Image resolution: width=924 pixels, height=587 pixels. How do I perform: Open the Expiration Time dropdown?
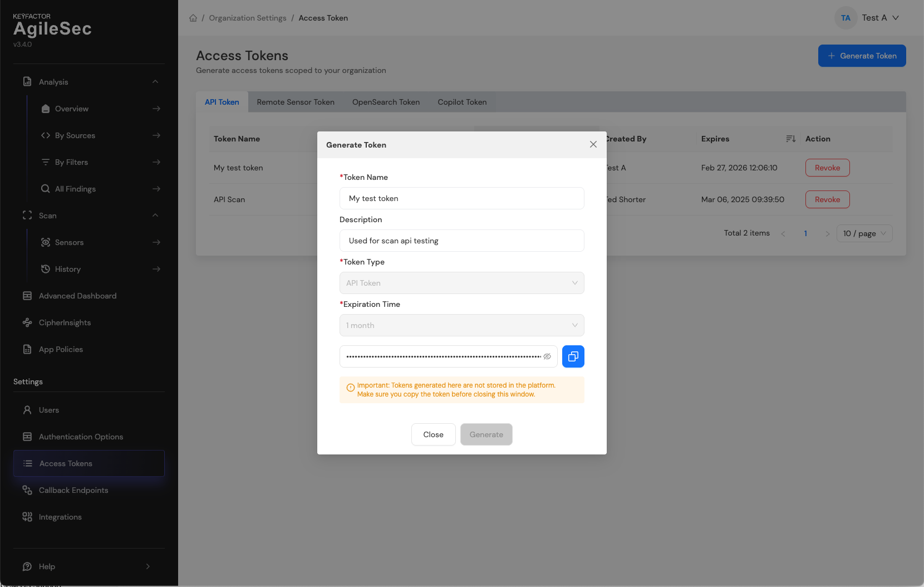461,325
